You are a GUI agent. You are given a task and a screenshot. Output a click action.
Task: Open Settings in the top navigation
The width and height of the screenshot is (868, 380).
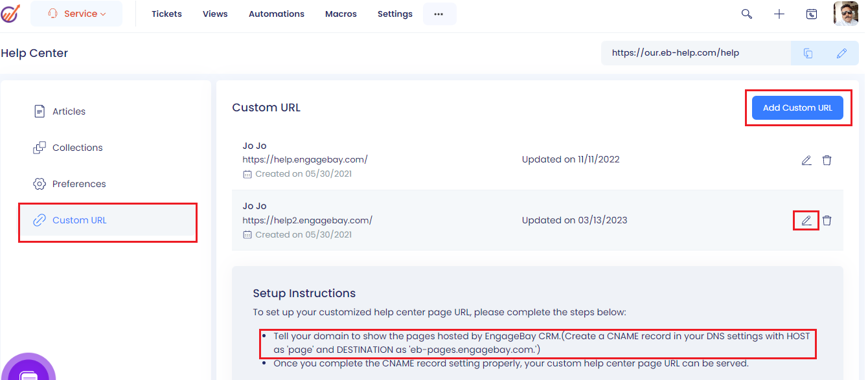click(395, 14)
